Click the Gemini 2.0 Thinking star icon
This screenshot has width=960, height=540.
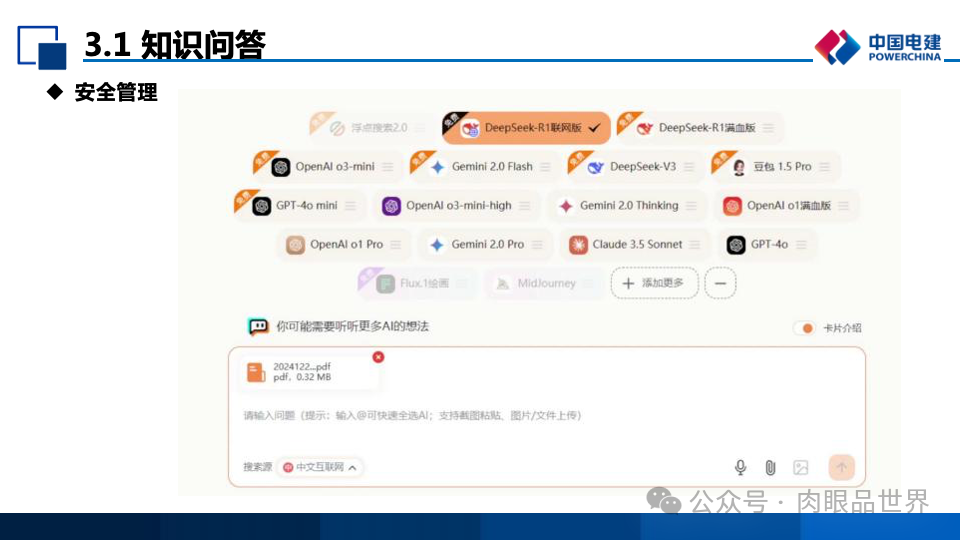(566, 206)
